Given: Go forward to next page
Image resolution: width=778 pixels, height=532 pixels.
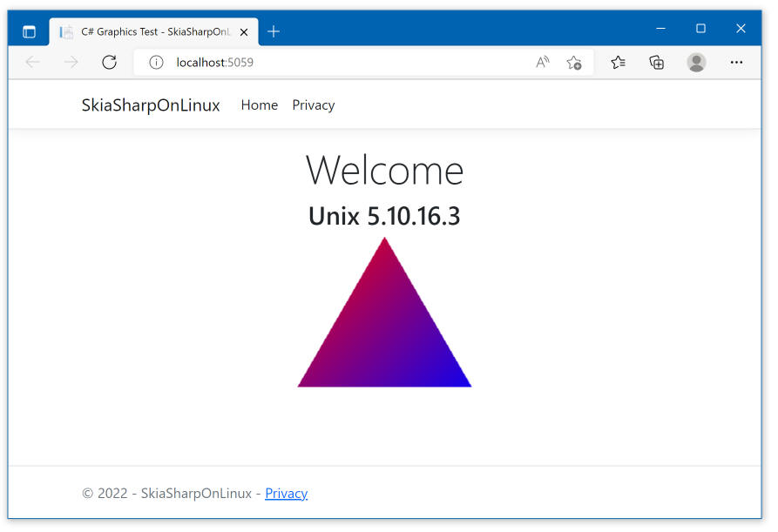Looking at the screenshot, I should tap(71, 62).
